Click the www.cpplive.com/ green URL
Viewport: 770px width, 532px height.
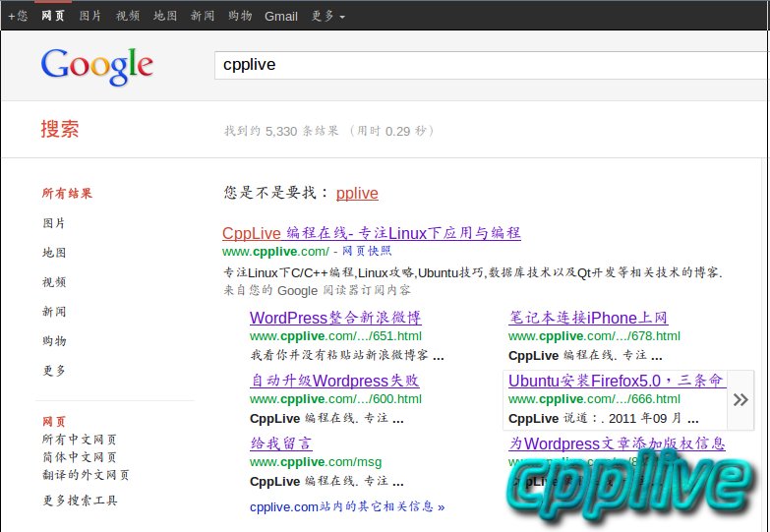tap(275, 252)
